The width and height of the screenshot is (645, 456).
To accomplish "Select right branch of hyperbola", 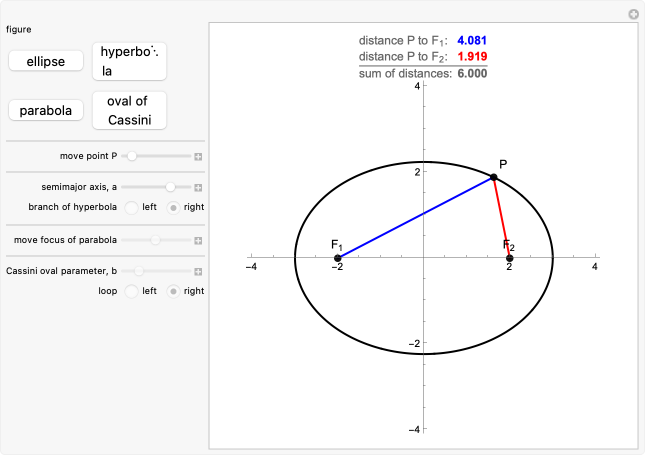I will pos(174,208).
